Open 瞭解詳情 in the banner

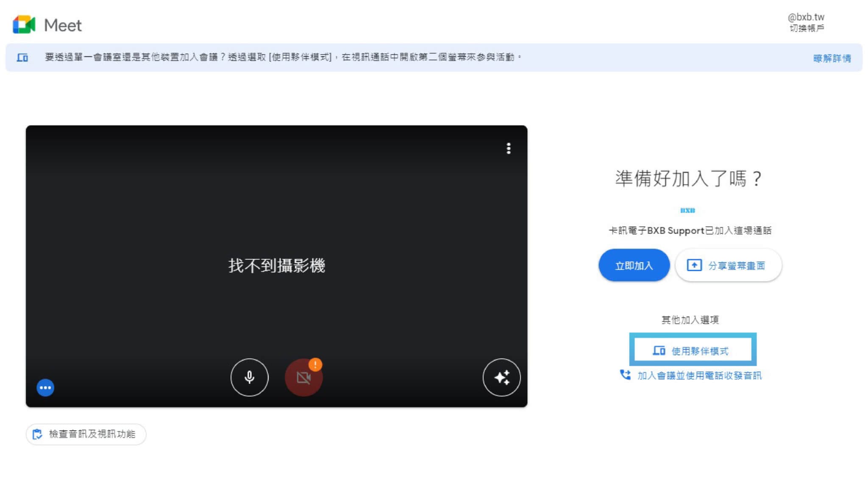tap(832, 58)
